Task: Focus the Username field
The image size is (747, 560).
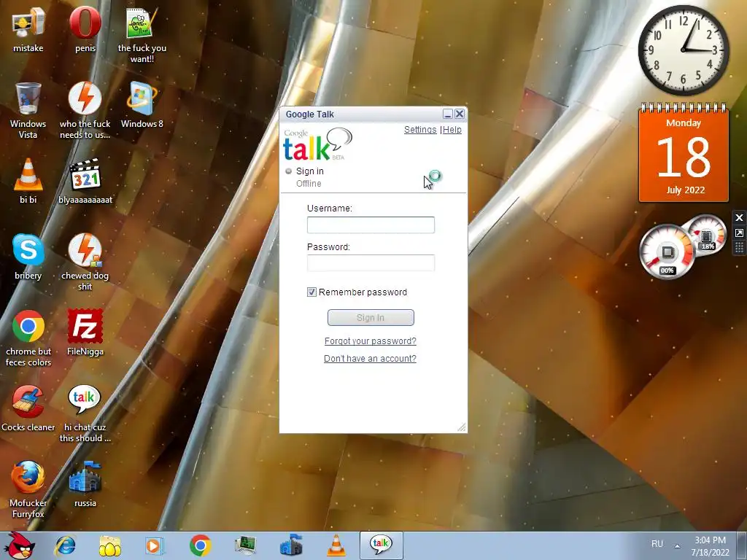Action: [x=371, y=225]
